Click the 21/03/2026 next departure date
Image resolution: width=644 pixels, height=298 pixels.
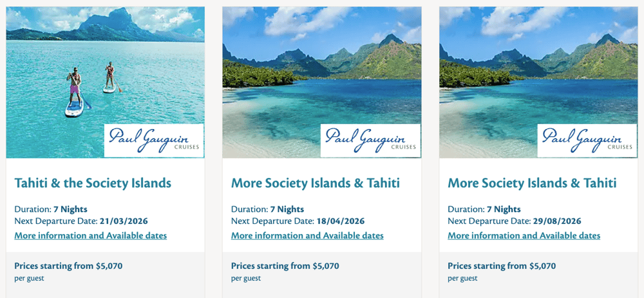(124, 221)
